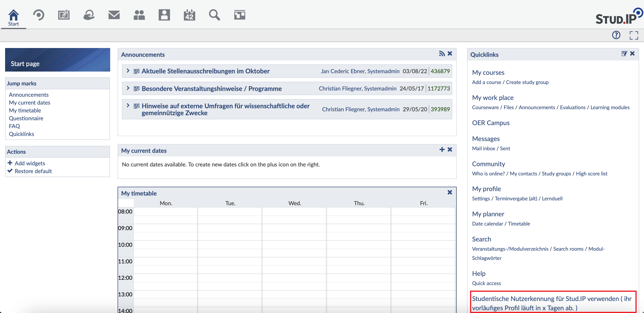The image size is (644, 313).
Task: Jump to FAQ mark
Action: [x=15, y=126]
